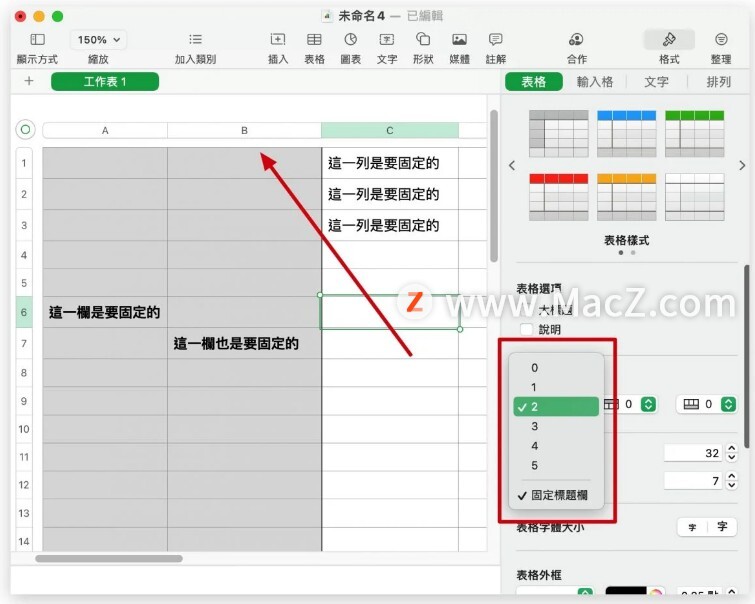Screen dimensions: 755x604
Task: Click the row count field showing 32
Action: tap(692, 453)
